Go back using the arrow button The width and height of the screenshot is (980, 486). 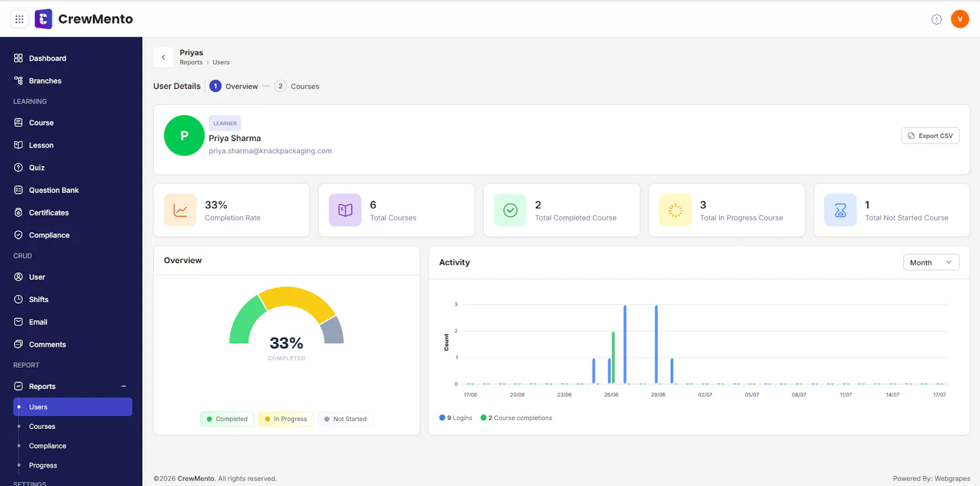(x=163, y=57)
